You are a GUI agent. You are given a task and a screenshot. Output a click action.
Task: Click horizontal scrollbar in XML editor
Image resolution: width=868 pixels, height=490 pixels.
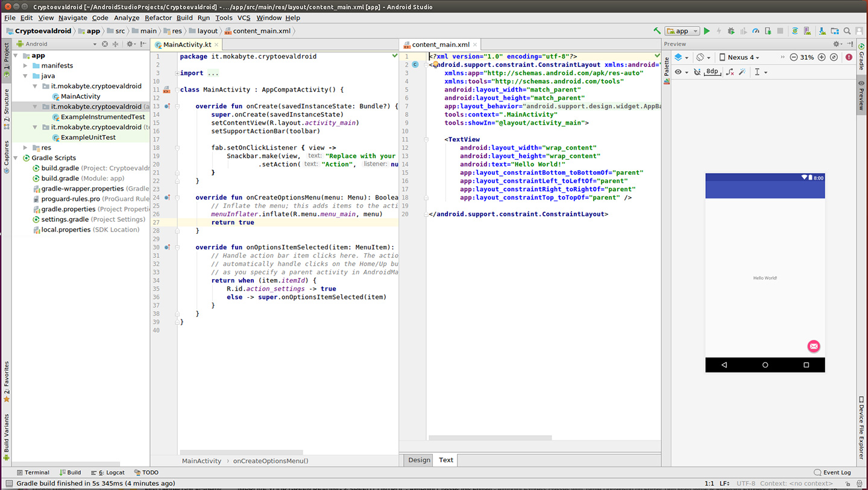tap(489, 438)
